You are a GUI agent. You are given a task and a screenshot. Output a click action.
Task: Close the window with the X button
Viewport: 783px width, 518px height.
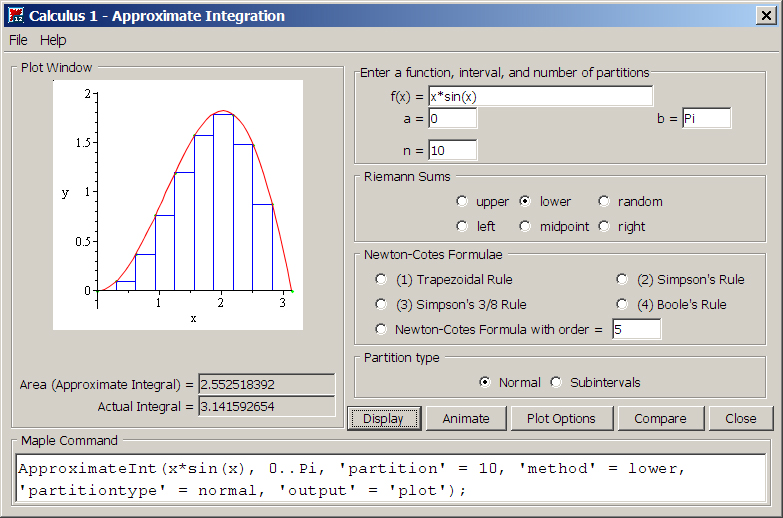766,15
